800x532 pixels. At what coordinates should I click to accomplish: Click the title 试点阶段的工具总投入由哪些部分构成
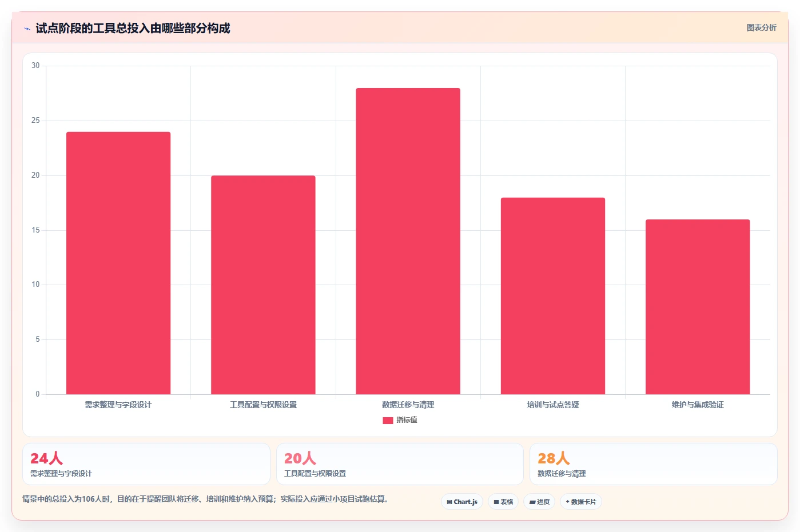133,28
